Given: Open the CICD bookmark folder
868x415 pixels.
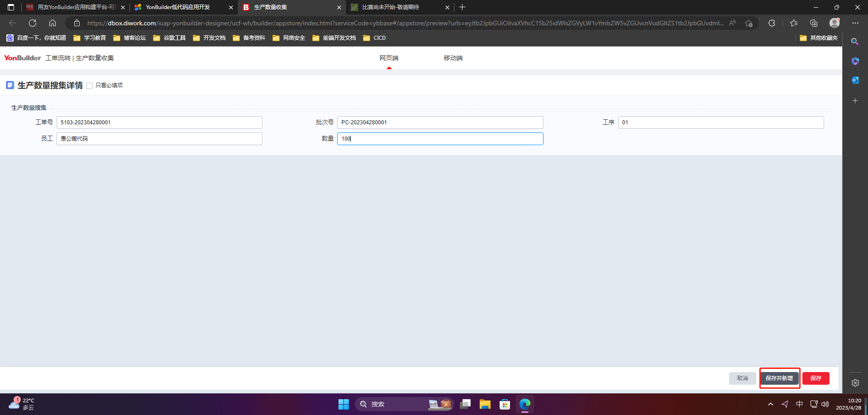Looking at the screenshot, I should point(374,38).
